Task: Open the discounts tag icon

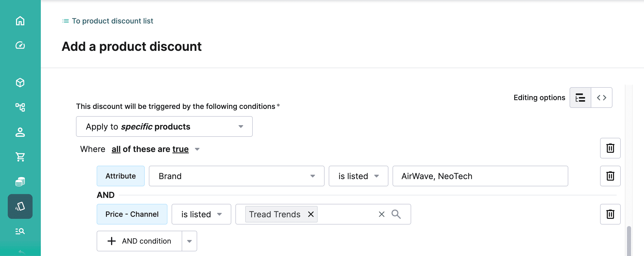Action: click(20, 206)
